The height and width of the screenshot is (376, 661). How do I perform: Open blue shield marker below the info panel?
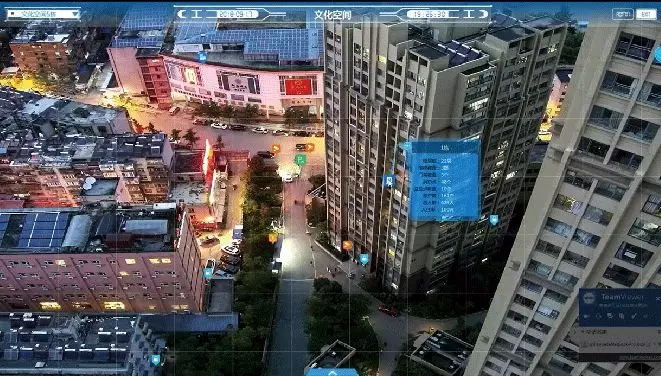click(494, 220)
